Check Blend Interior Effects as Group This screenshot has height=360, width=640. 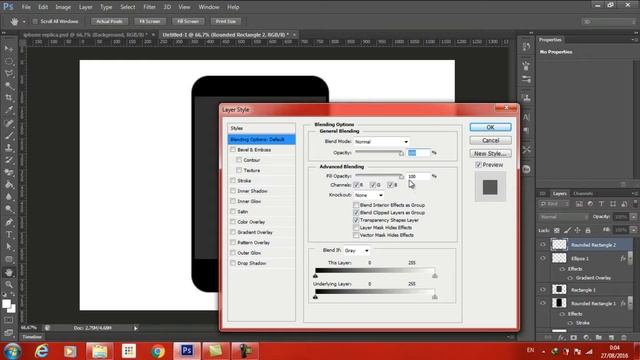356,205
